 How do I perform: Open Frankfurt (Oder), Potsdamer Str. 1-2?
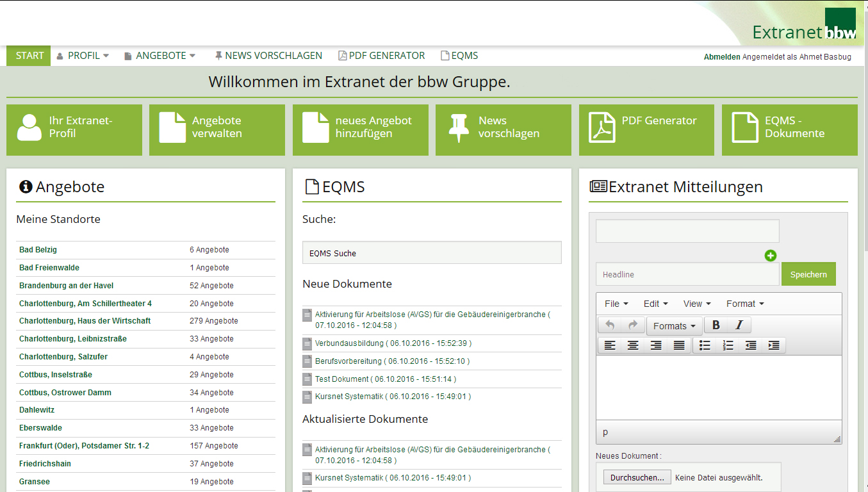coord(84,446)
